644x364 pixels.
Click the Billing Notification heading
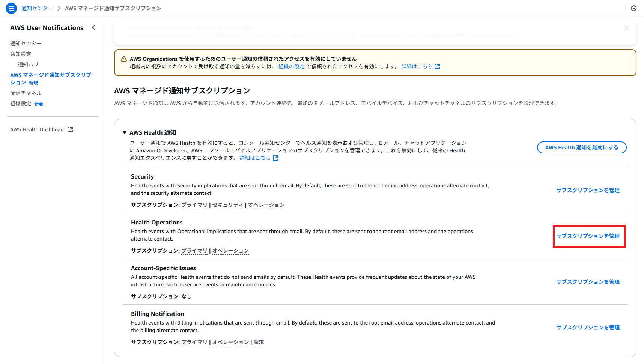[158, 314]
